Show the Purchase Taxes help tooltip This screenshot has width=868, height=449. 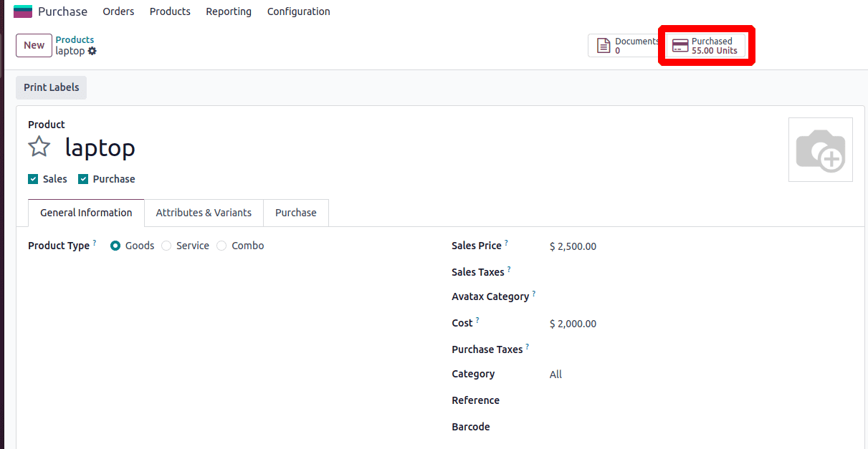(x=528, y=347)
